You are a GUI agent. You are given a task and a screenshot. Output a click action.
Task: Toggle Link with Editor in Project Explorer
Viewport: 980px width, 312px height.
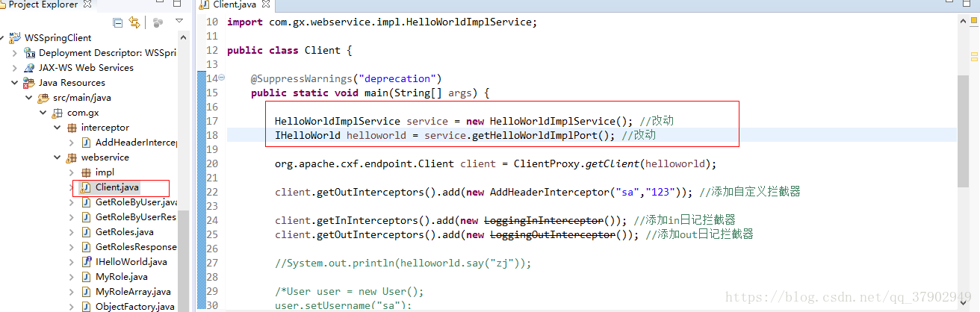pyautogui.click(x=134, y=22)
